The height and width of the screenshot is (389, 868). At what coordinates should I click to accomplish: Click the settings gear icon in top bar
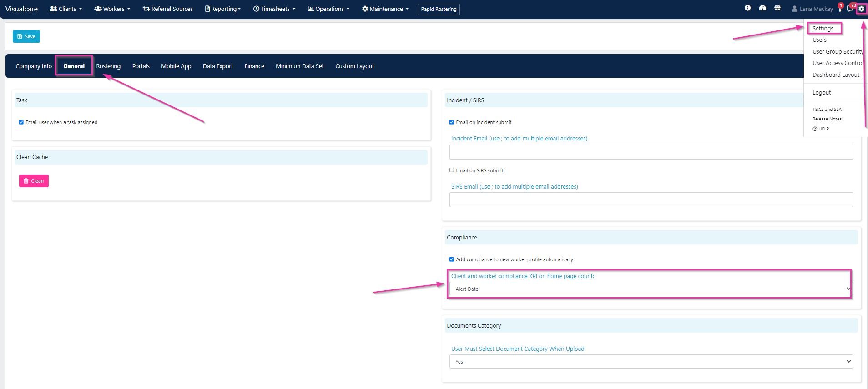861,9
